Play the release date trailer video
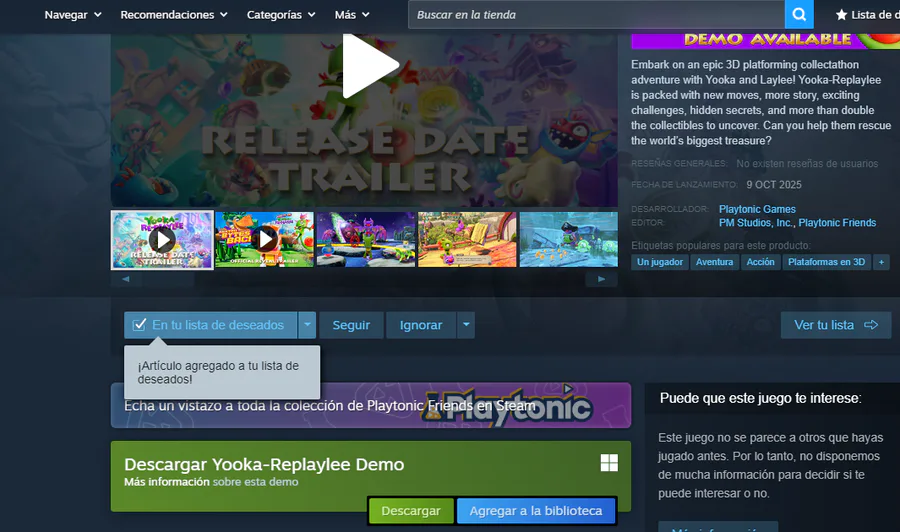 click(x=370, y=66)
